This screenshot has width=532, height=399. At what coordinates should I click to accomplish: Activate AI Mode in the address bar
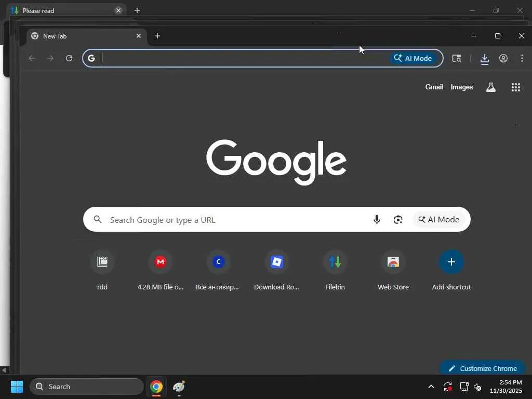point(413,58)
